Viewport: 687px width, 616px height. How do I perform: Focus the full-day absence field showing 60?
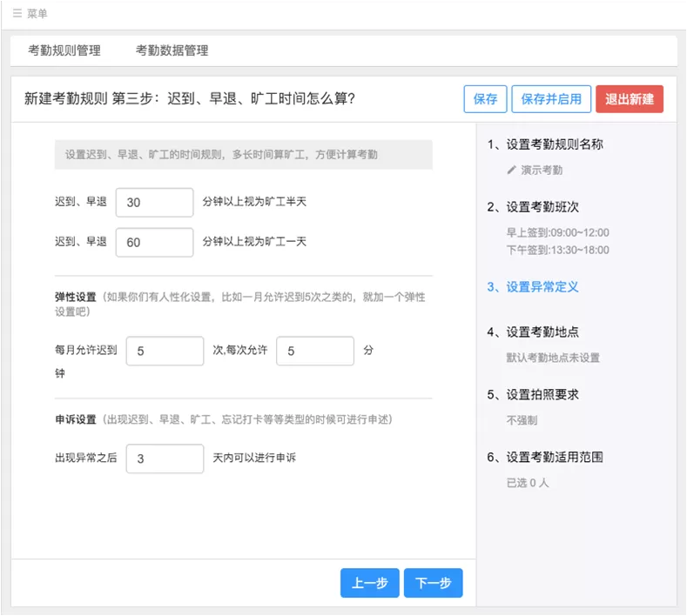(154, 242)
